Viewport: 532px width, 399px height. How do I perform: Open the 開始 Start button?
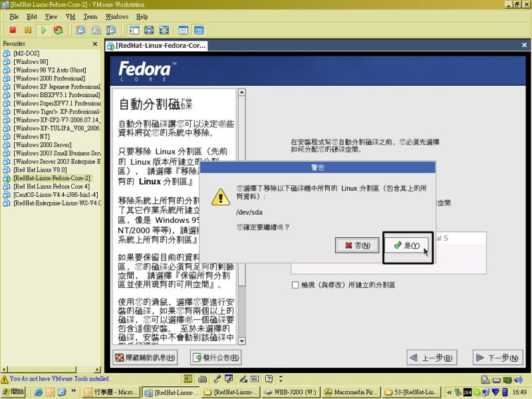click(13, 392)
